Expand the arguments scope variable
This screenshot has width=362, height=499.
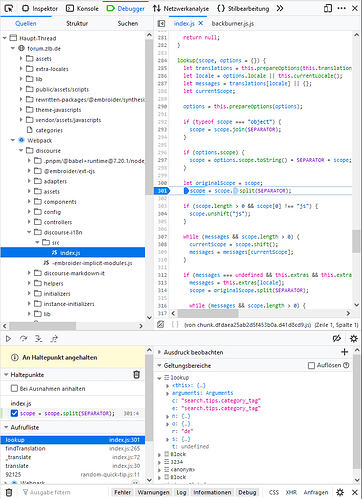[168, 393]
